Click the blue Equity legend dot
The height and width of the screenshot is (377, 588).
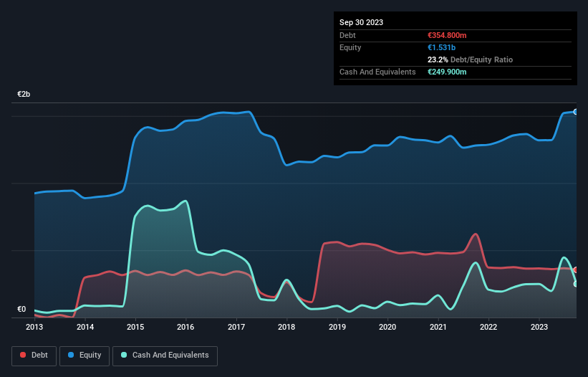[71, 355]
